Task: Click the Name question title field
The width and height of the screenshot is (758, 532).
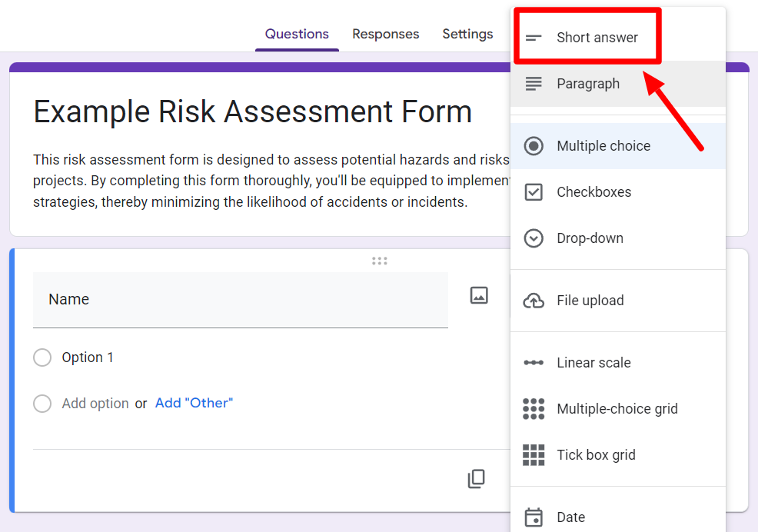Action: coord(241,300)
